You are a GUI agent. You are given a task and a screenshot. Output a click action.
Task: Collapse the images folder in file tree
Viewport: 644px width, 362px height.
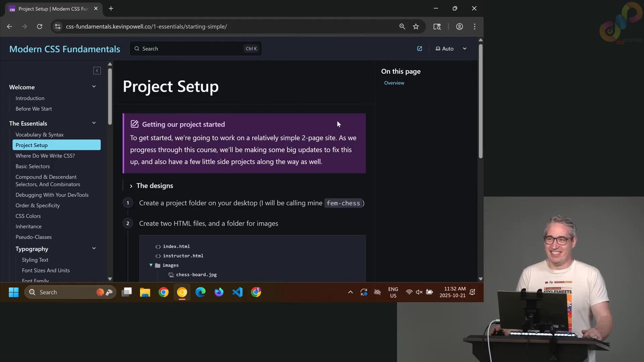(x=151, y=265)
